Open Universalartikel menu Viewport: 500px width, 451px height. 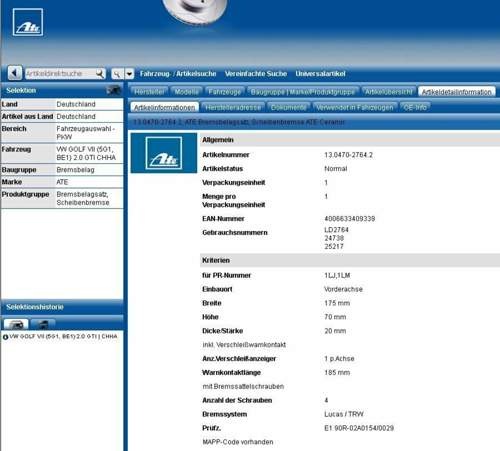pos(320,74)
